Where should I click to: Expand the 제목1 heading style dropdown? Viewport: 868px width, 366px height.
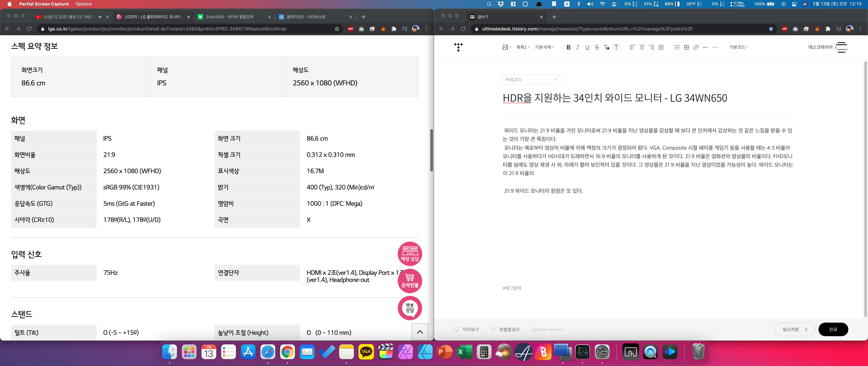(523, 47)
